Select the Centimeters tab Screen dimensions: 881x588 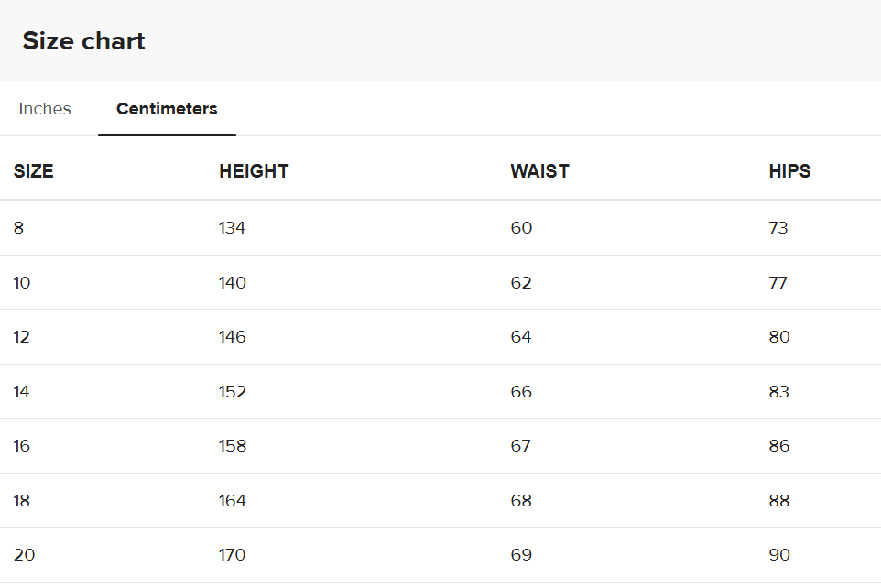(167, 109)
